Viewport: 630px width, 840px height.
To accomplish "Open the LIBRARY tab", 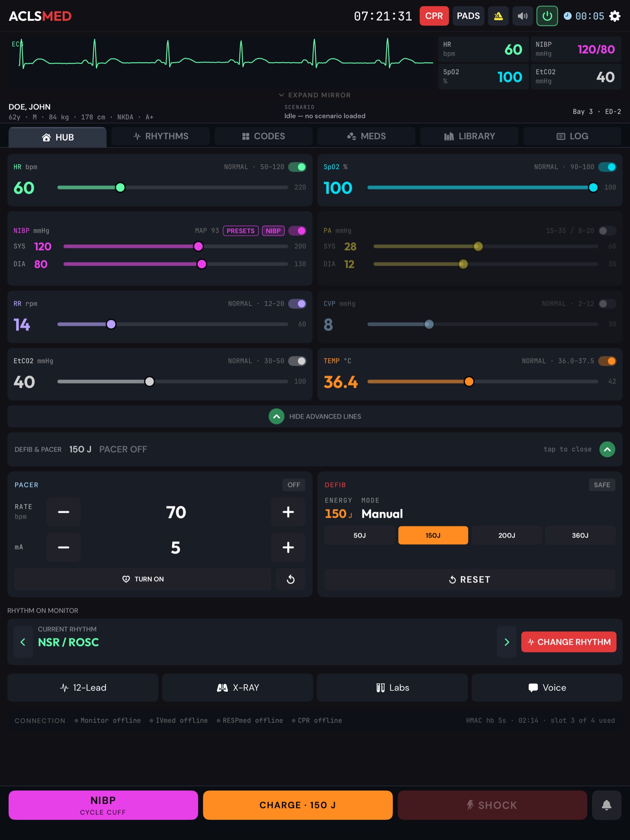I will click(469, 136).
